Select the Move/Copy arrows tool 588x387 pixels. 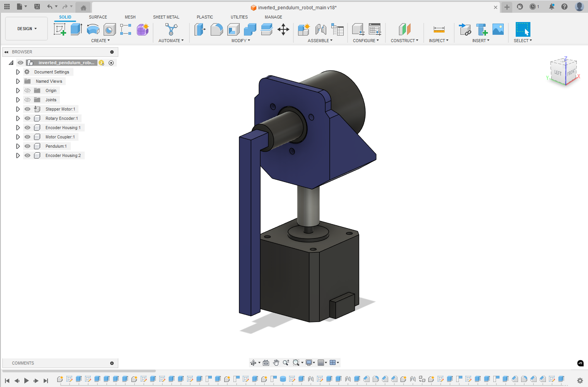[283, 29]
